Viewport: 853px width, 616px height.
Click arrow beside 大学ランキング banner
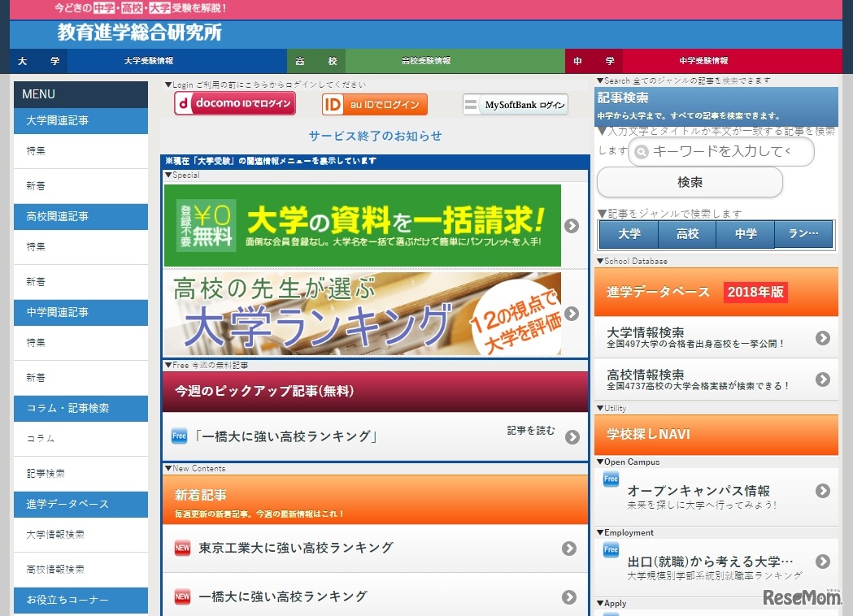[572, 314]
